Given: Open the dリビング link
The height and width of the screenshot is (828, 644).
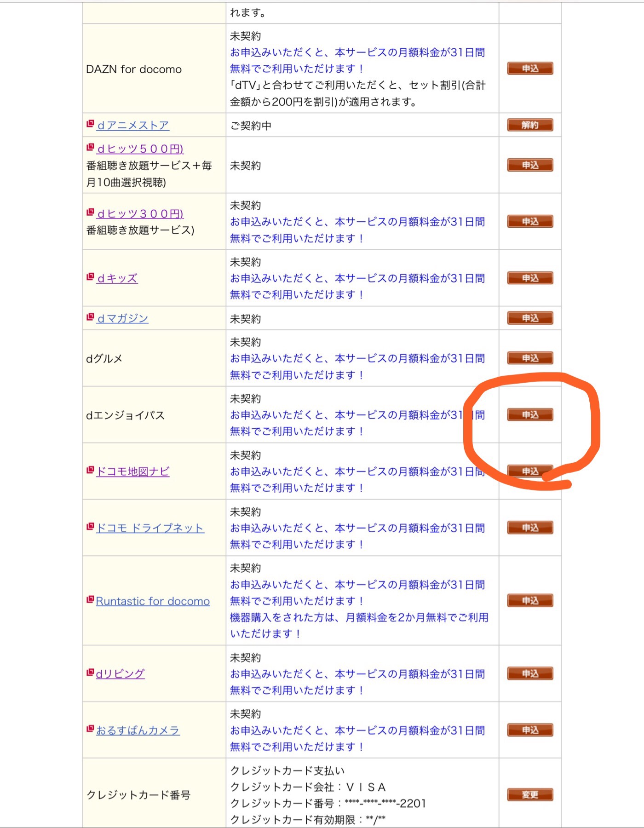Looking at the screenshot, I should (120, 674).
